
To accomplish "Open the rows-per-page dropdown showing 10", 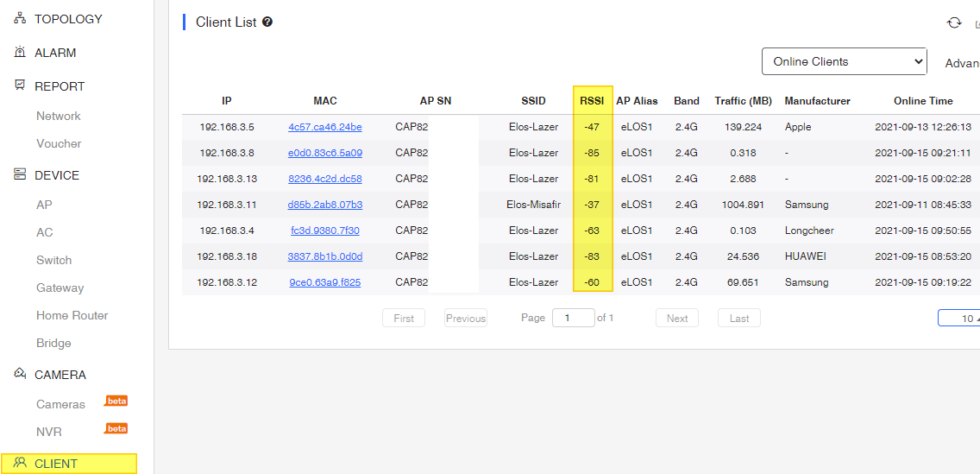I will point(961,319).
